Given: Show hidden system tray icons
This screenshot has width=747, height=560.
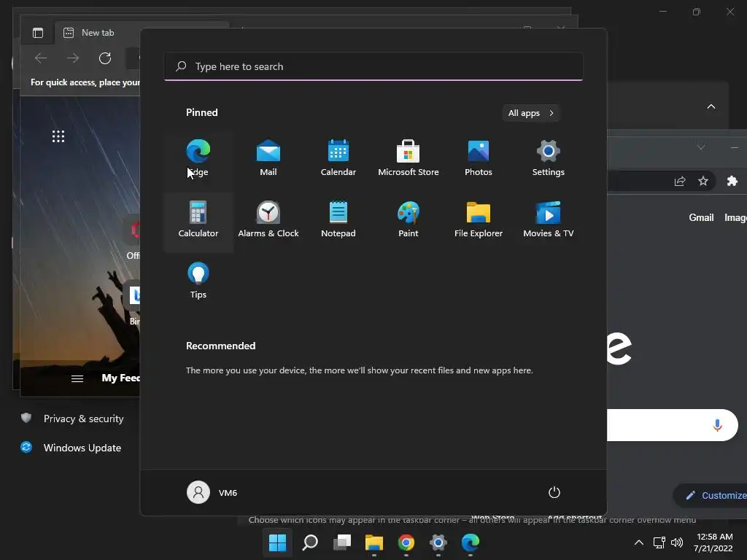Looking at the screenshot, I should (x=639, y=542).
